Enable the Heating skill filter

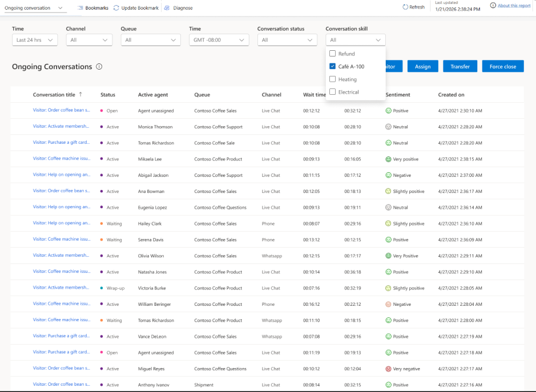[x=333, y=79]
